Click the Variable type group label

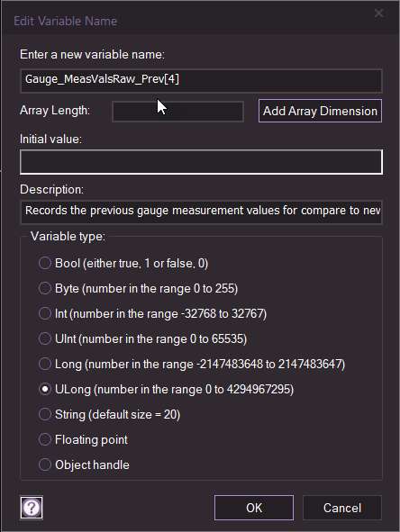68,236
